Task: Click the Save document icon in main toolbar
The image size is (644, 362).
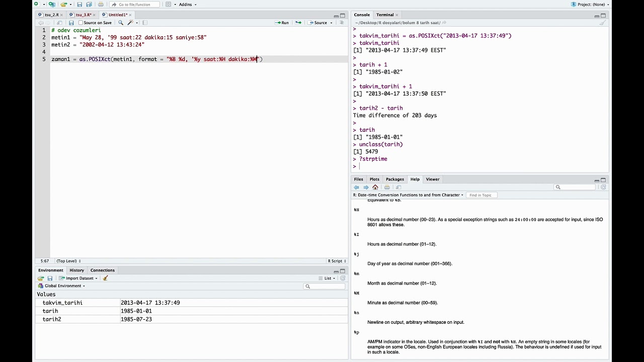Action: coord(79,5)
